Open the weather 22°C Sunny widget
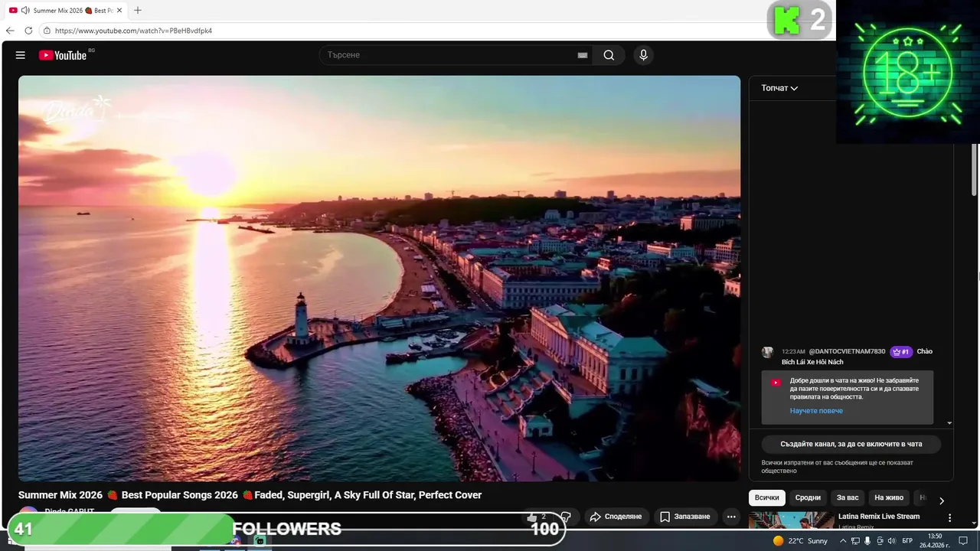 [800, 541]
